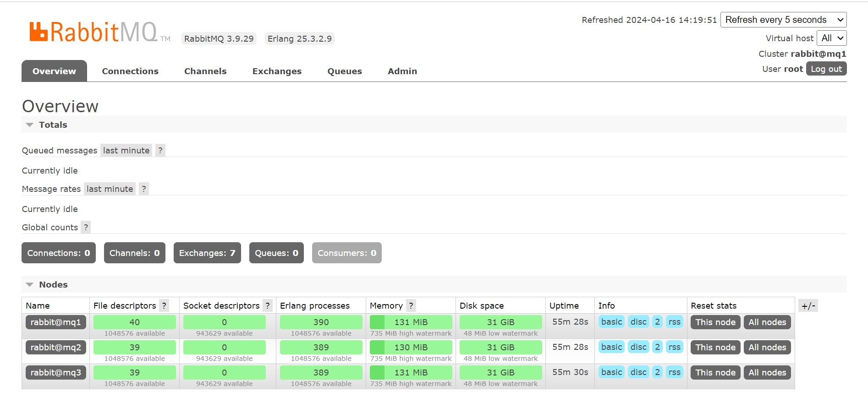Click the Uptime column header
868x397 pixels.
(564, 305)
